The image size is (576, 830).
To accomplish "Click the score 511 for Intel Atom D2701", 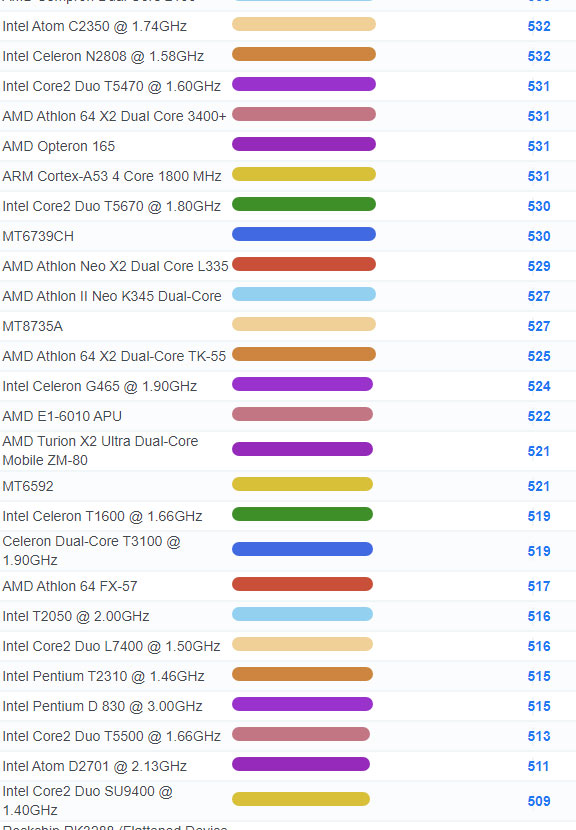I will tap(539, 766).
